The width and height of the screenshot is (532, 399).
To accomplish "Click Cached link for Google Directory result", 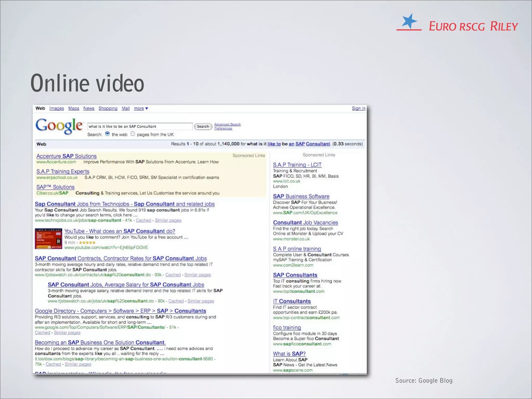I will (43, 333).
